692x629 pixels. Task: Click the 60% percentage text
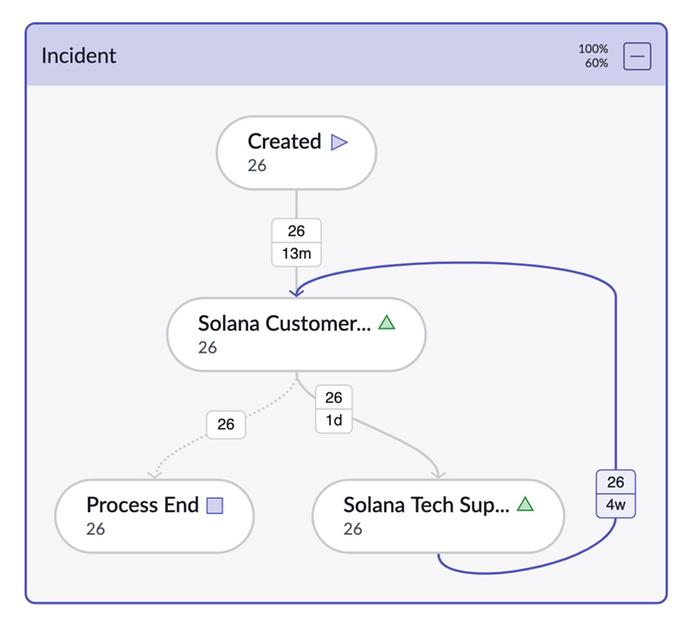596,63
